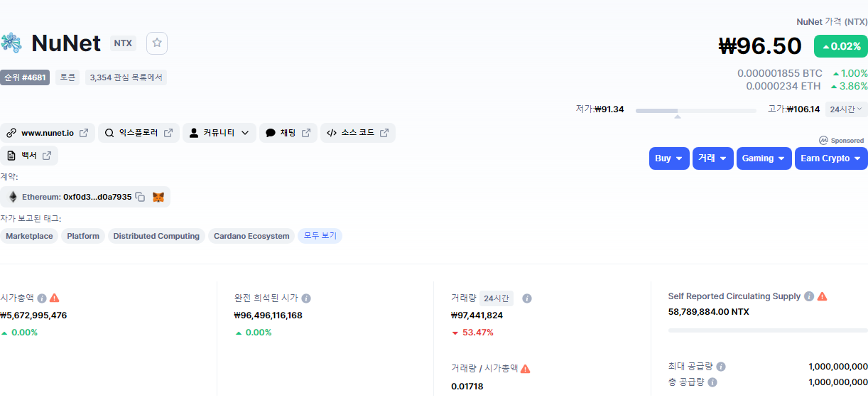Open the 거래 dropdown
The width and height of the screenshot is (868, 410).
tap(713, 158)
